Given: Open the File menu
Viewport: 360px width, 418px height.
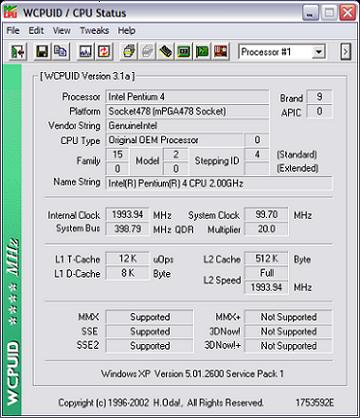Looking at the screenshot, I should pyautogui.click(x=13, y=31).
